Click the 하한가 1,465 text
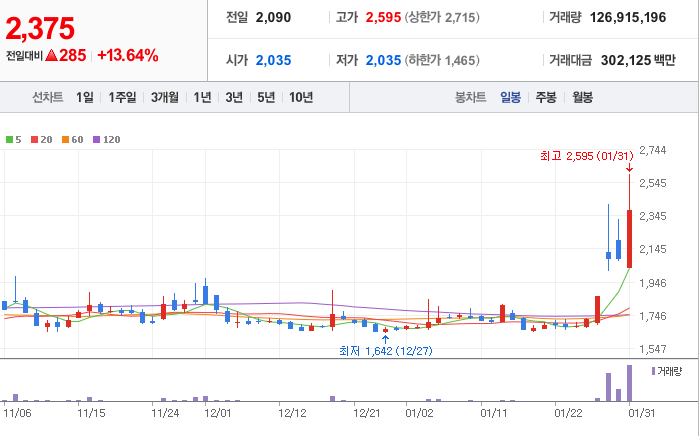Image resolution: width=700 pixels, height=436 pixels. (442, 60)
